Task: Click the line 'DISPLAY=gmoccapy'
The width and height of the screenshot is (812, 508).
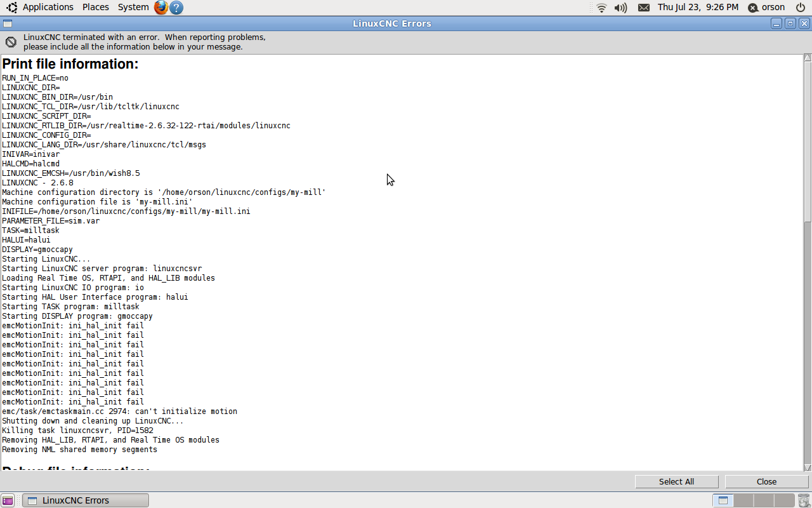Action: (37, 250)
